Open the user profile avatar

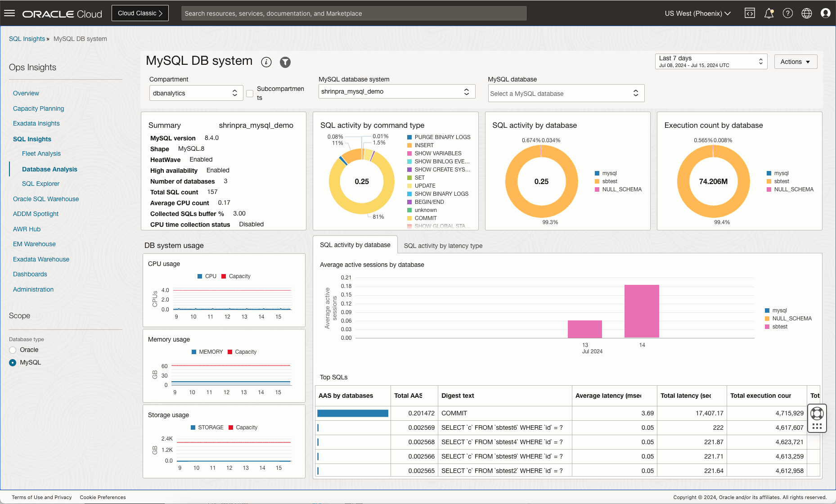(826, 13)
